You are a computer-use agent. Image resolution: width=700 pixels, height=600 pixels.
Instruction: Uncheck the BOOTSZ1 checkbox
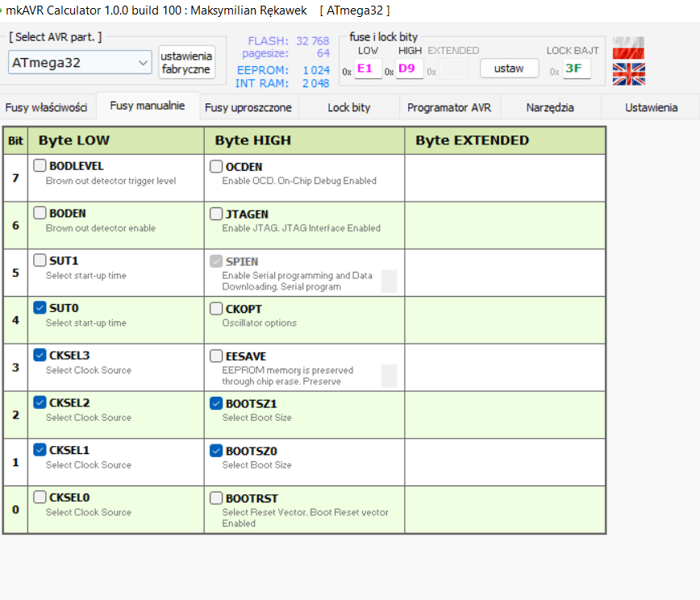(x=216, y=403)
